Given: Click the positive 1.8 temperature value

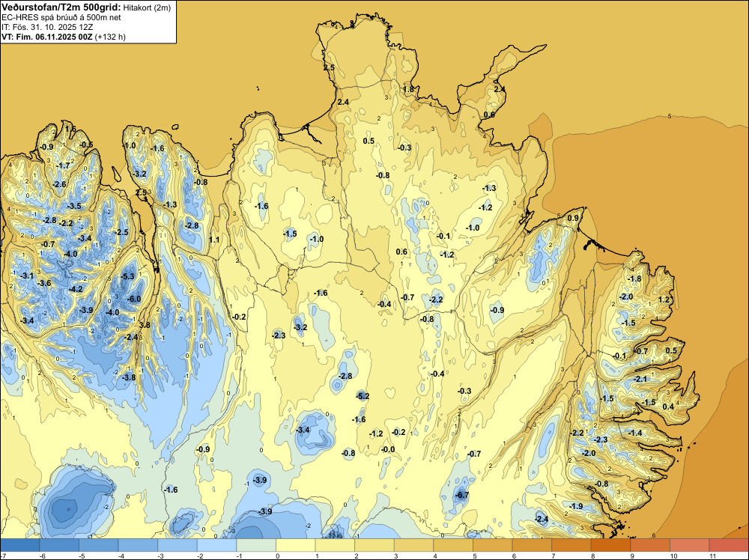Looking at the screenshot, I should pyautogui.click(x=408, y=89).
